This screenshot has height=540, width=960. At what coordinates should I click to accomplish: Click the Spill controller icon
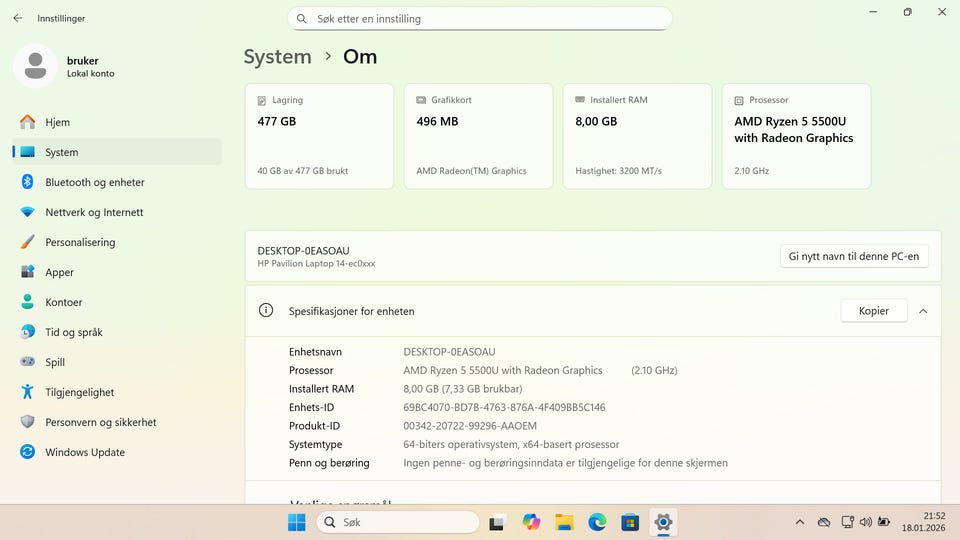[28, 361]
